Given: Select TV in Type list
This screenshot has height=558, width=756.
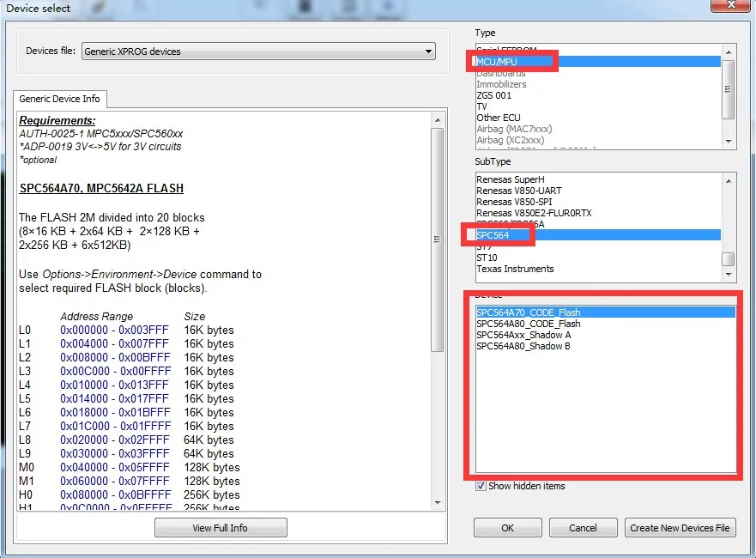Looking at the screenshot, I should coord(598,106).
